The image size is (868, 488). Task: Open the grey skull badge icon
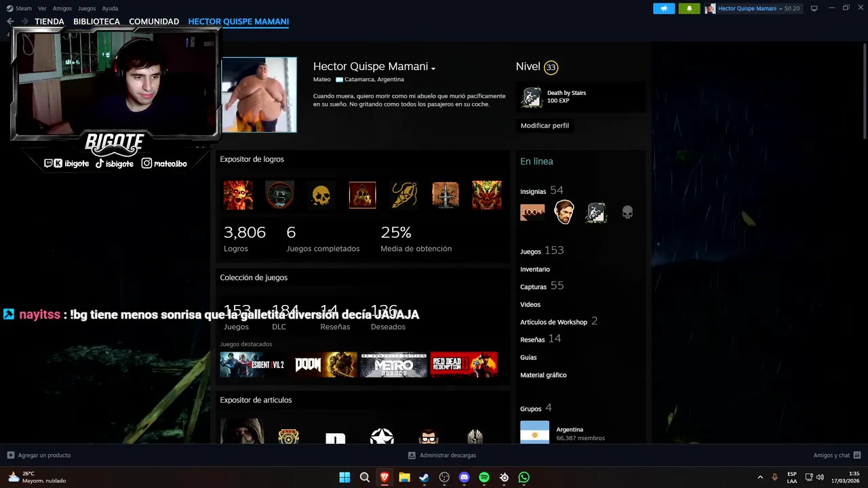(x=627, y=212)
